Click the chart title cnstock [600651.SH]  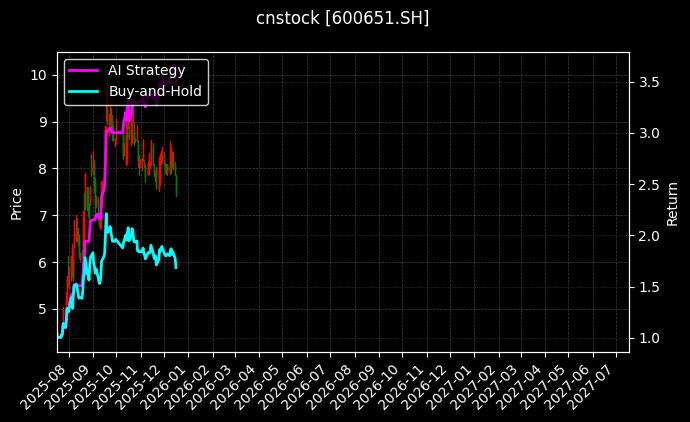point(344,19)
